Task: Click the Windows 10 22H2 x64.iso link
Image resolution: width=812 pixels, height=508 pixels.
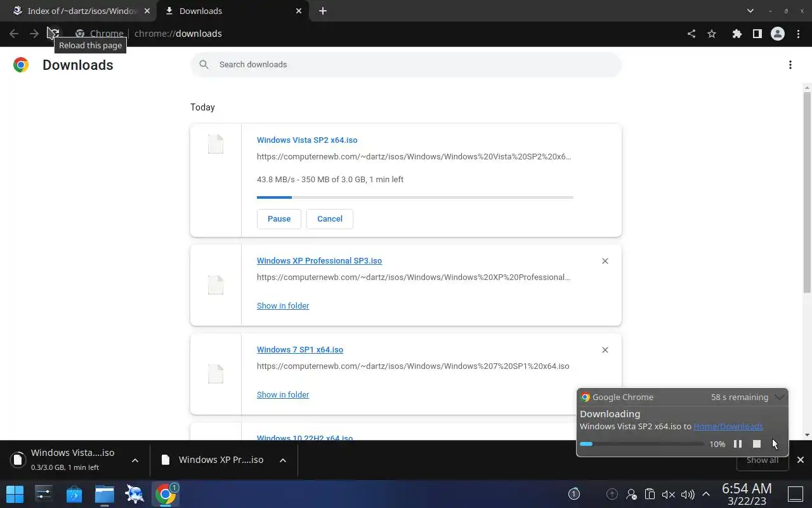Action: point(304,438)
